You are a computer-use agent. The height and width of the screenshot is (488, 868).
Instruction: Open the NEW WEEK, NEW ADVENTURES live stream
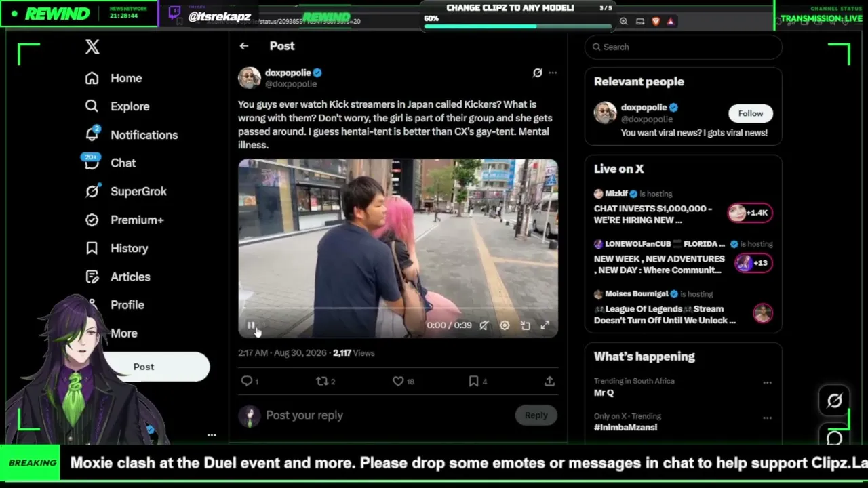659,264
